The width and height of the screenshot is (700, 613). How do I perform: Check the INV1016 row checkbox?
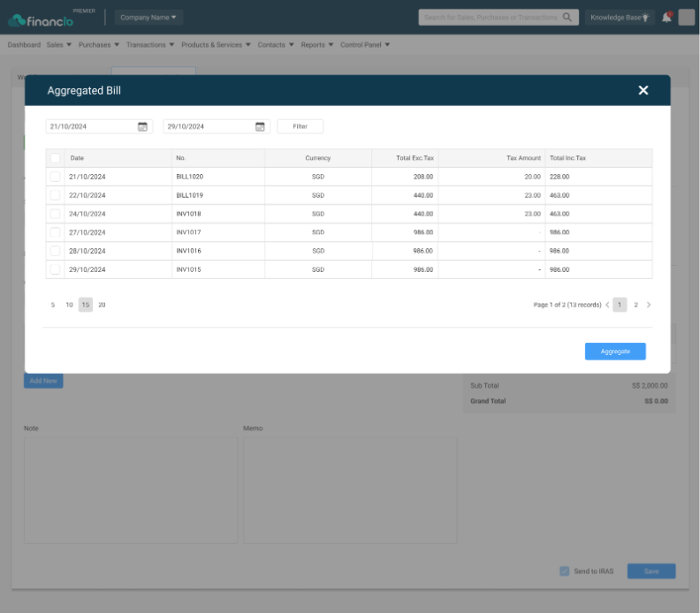56,251
